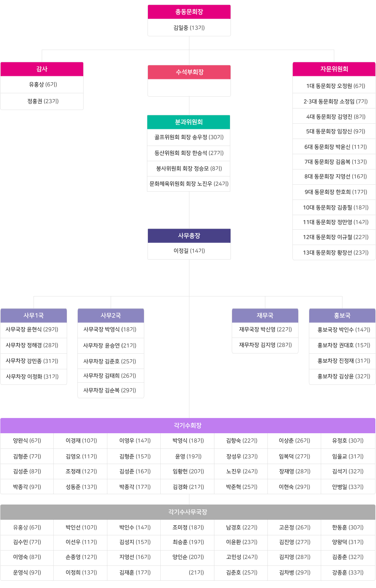Select 이정길 (14기) under 사무총장
This screenshot has width=376, height=588.
coord(189,251)
